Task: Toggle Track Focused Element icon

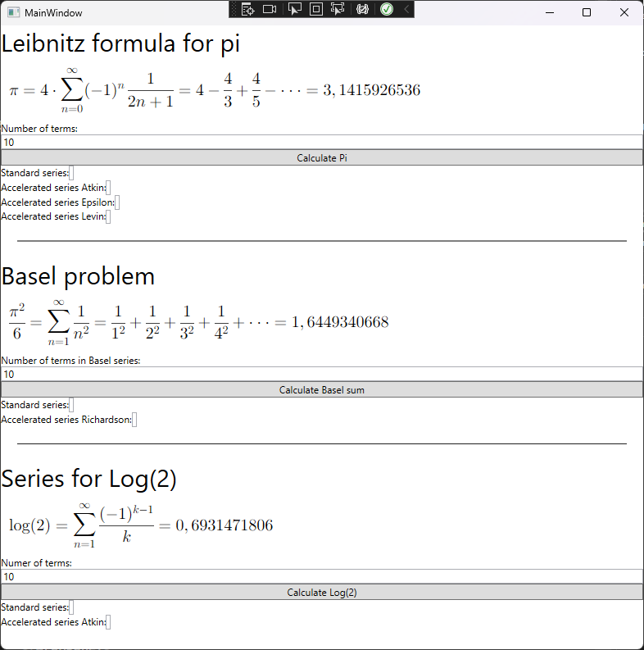Action: [338, 9]
